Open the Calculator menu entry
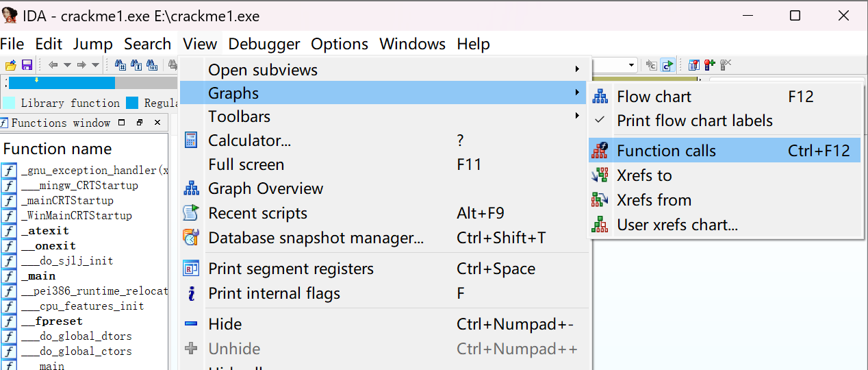The width and height of the screenshot is (868, 370). point(383,140)
